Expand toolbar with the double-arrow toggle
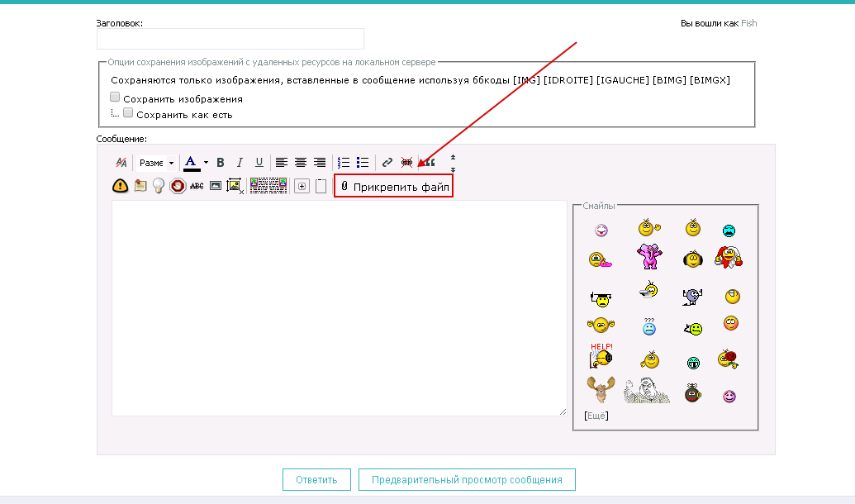Image resolution: width=855 pixels, height=504 pixels. coord(453,163)
